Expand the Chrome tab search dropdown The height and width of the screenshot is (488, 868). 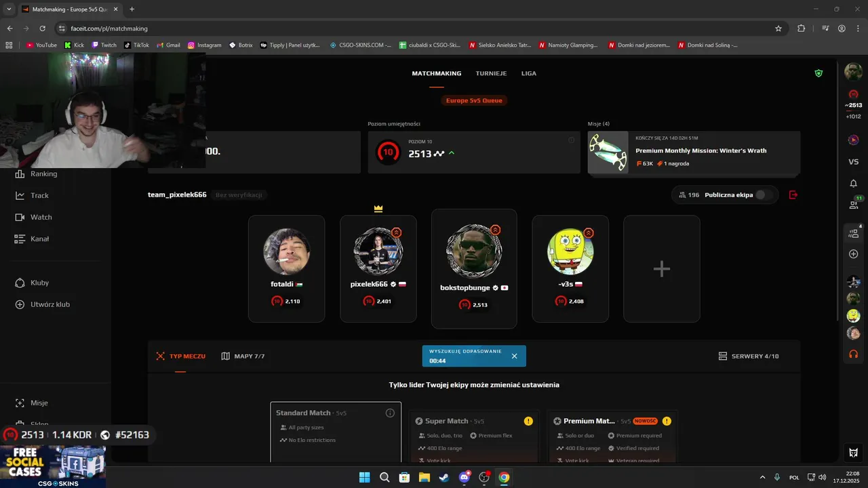(9, 9)
